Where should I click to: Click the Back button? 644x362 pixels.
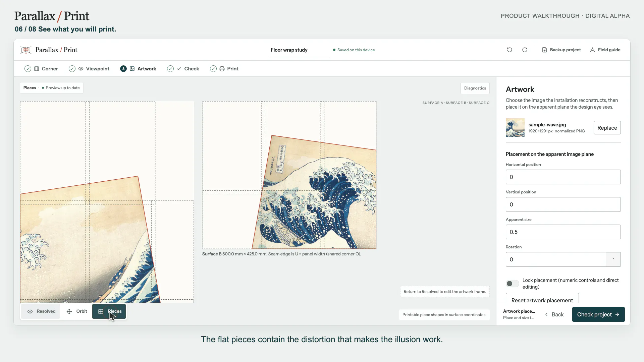click(554, 314)
